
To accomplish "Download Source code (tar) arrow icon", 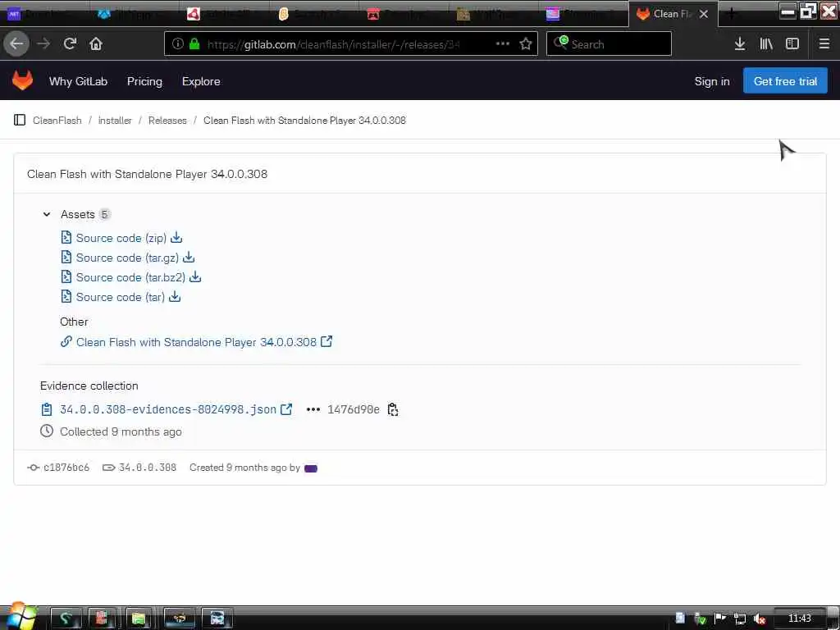I will click(175, 297).
